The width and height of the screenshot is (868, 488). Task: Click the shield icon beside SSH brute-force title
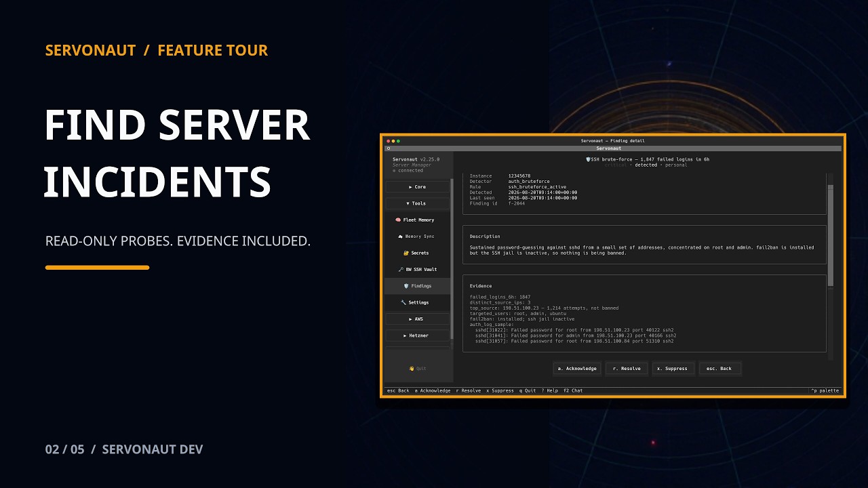(588, 159)
